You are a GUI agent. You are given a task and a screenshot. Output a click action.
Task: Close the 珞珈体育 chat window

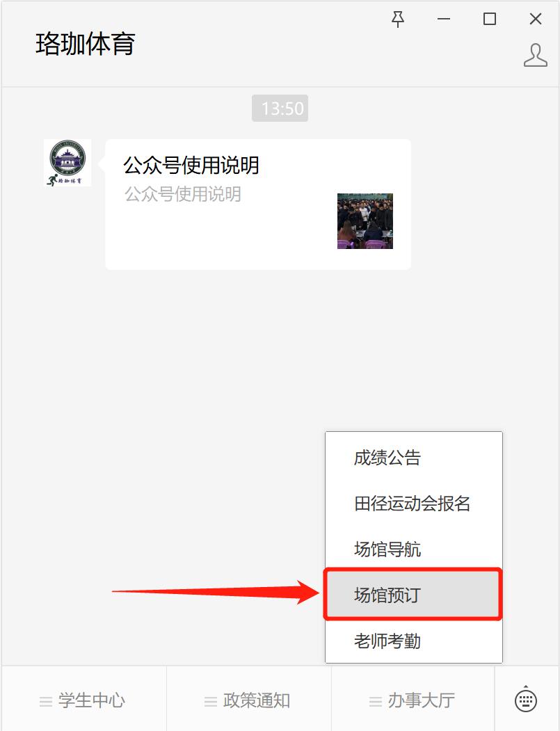click(536, 19)
